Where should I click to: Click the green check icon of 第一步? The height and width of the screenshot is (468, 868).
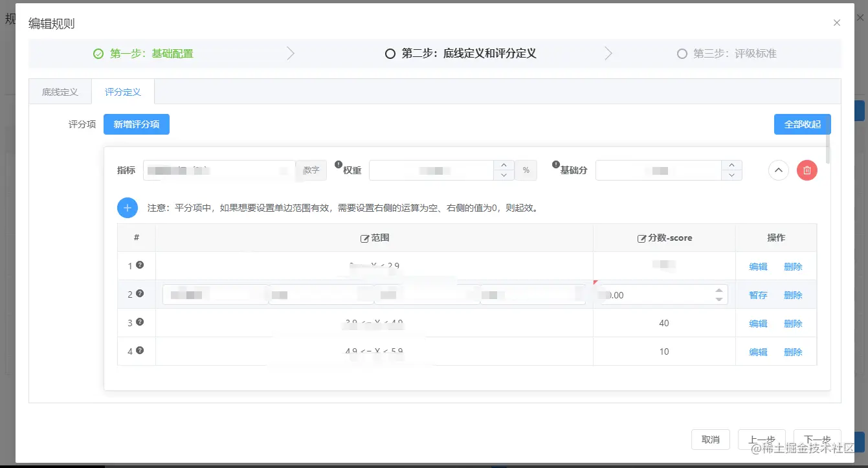coord(98,54)
